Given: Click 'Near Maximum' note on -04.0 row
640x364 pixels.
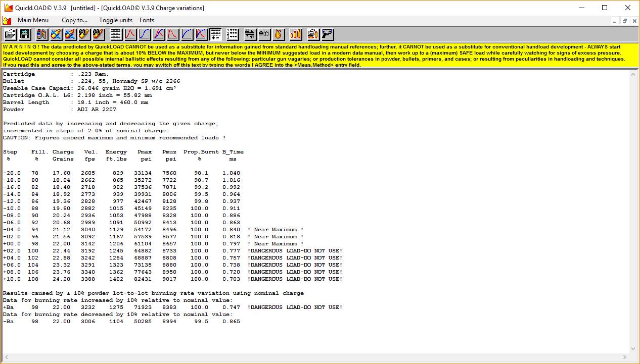Looking at the screenshot, I should click(x=276, y=230).
